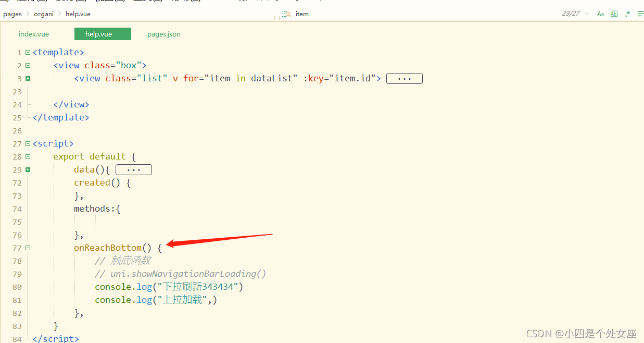Click the search icon in the find bar
This screenshot has width=644, height=343.
tap(286, 14)
